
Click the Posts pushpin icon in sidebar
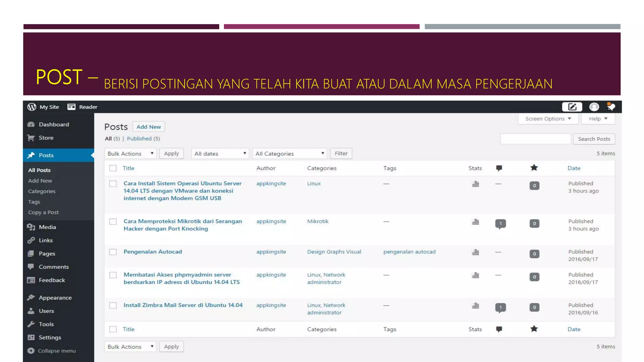[x=31, y=155]
